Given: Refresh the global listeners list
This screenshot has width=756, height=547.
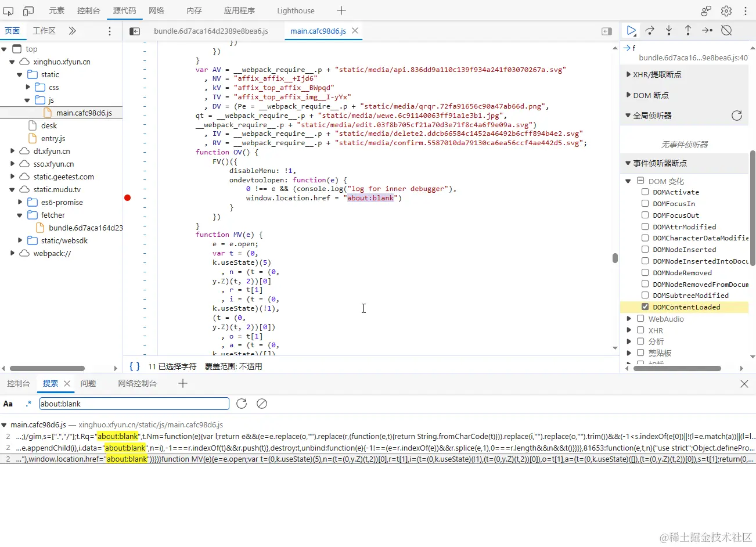Looking at the screenshot, I should click(x=737, y=116).
